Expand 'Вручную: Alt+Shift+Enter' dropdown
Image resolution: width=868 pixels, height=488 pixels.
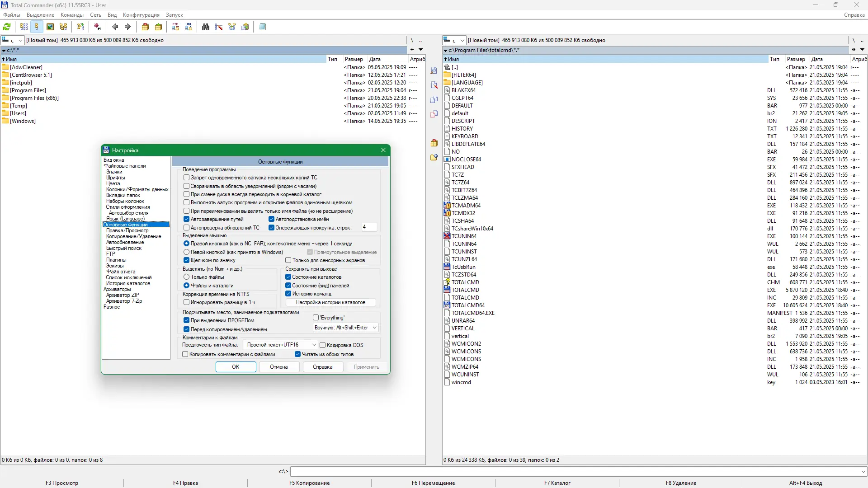point(345,328)
